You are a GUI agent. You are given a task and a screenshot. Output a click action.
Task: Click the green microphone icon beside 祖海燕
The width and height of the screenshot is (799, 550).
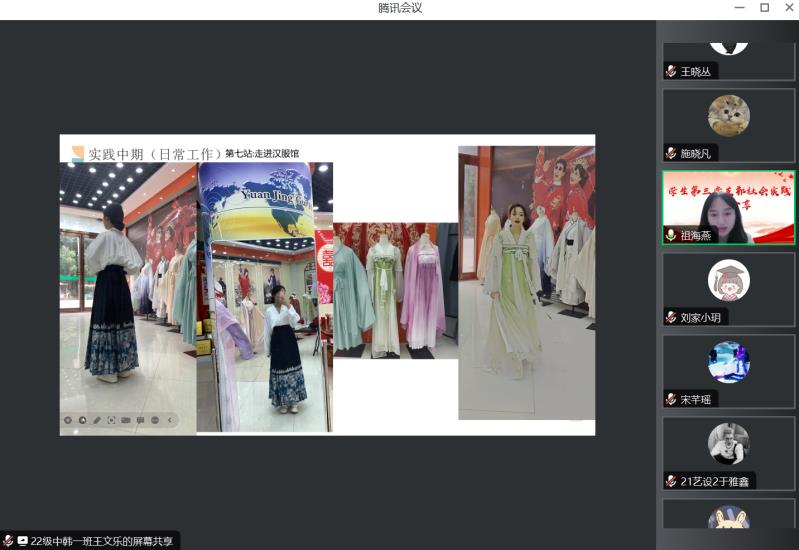click(x=671, y=235)
